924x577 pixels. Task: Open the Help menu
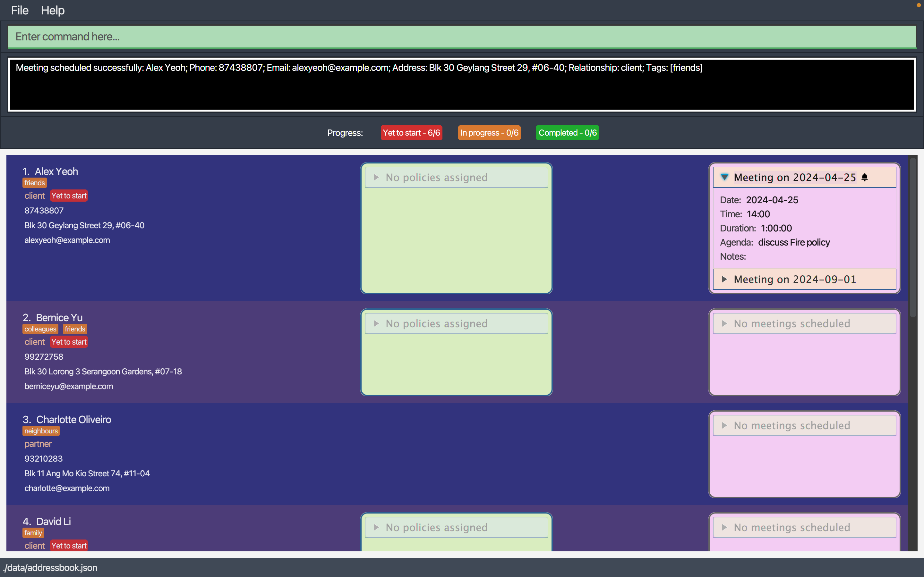click(x=52, y=10)
